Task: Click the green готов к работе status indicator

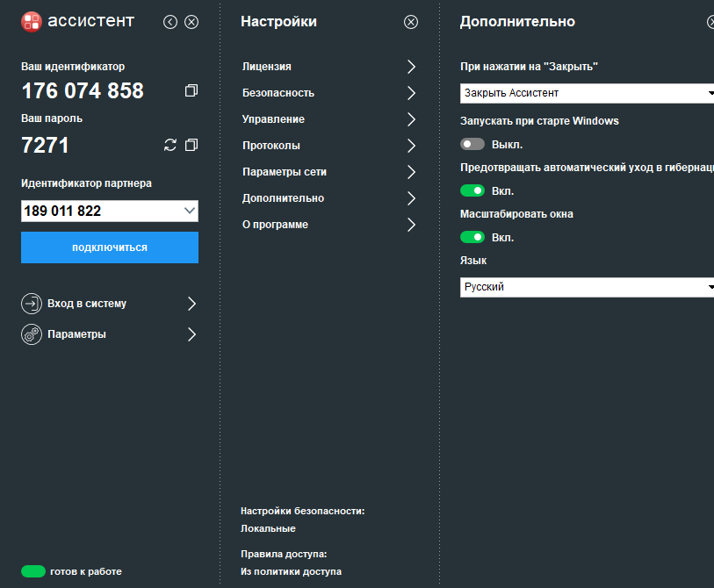Action: [32, 570]
